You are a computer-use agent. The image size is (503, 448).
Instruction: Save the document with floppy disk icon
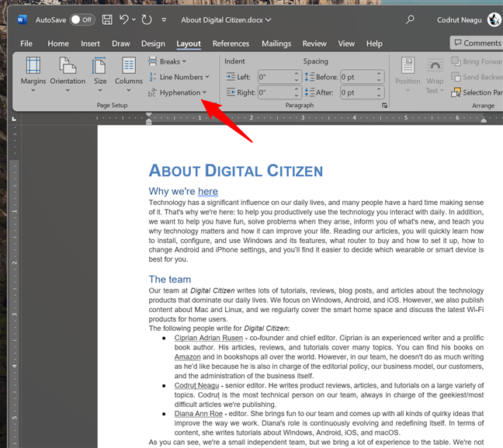[x=107, y=20]
